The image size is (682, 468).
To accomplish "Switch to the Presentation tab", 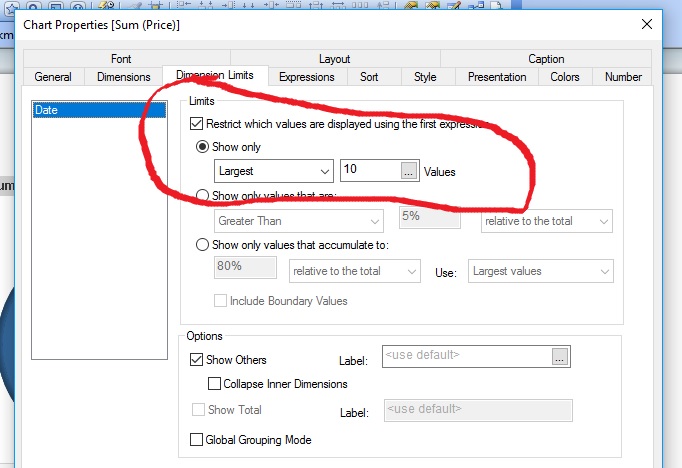I will point(497,77).
